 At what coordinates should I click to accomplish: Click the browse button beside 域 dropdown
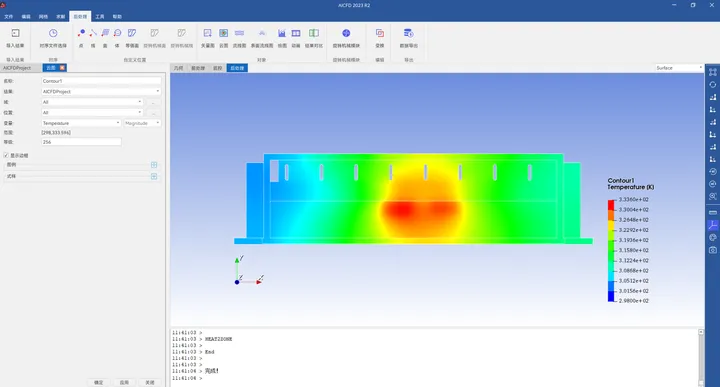[153, 102]
